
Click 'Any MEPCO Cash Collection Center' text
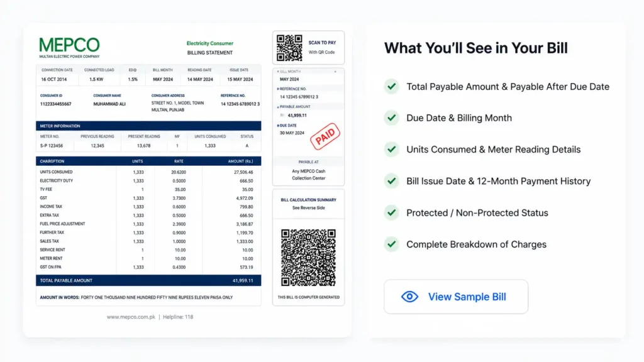pos(308,175)
